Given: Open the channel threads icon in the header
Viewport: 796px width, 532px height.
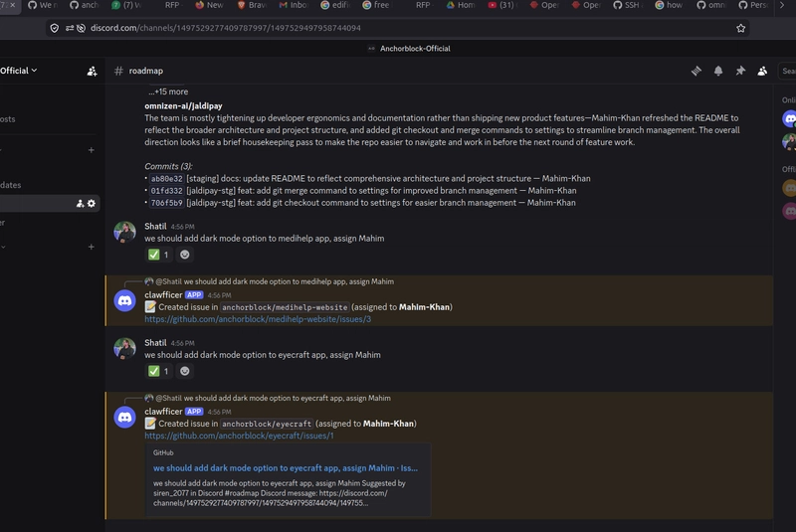Looking at the screenshot, I should click(x=696, y=71).
